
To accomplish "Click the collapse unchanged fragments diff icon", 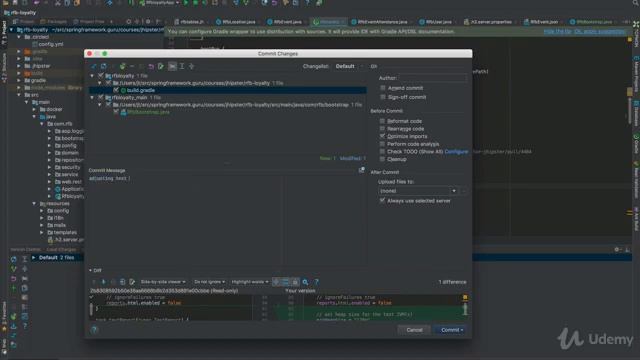I will click(276, 282).
